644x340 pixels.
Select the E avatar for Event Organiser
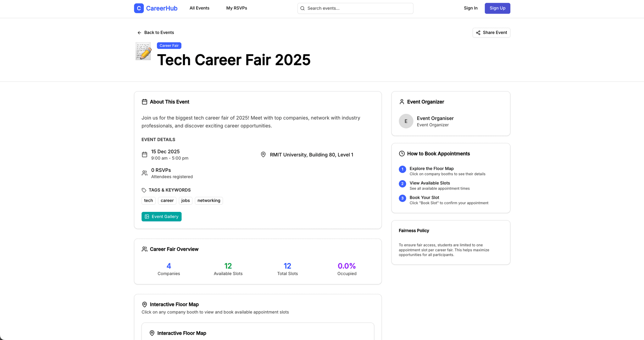point(406,121)
